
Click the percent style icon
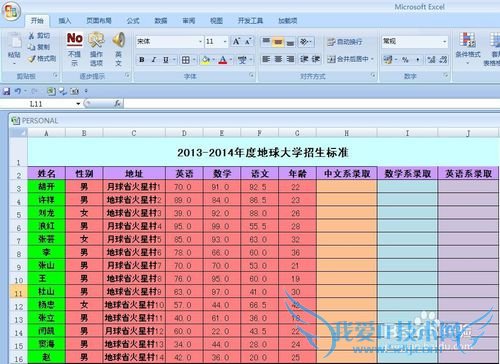coord(405,60)
